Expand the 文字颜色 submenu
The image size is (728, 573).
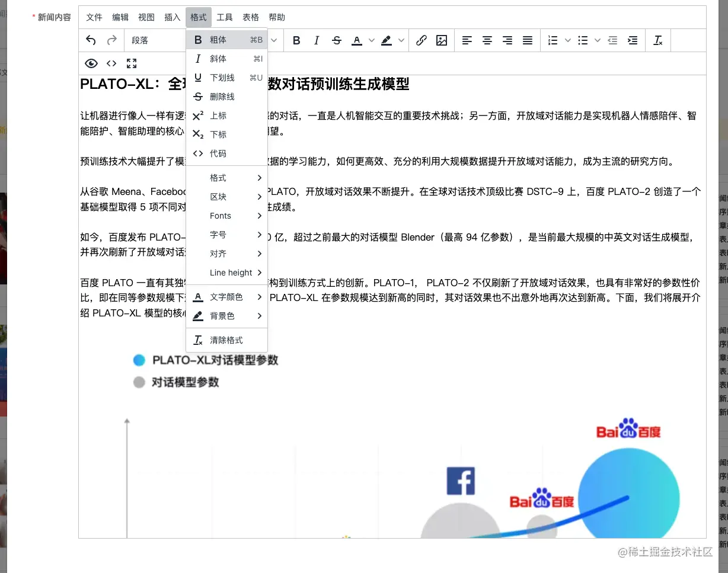(227, 297)
